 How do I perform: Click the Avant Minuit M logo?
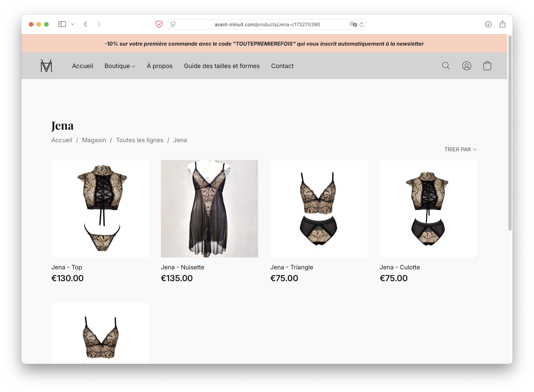click(x=47, y=66)
